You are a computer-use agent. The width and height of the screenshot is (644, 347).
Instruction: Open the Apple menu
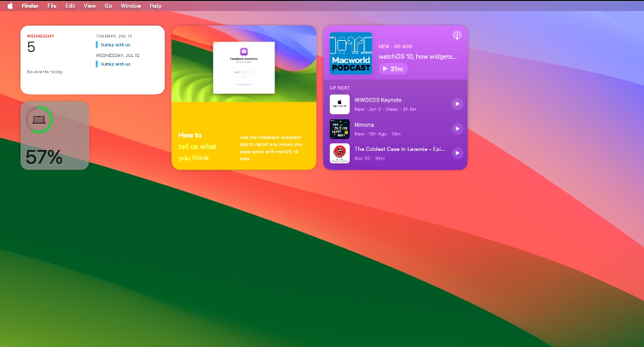tap(10, 5)
